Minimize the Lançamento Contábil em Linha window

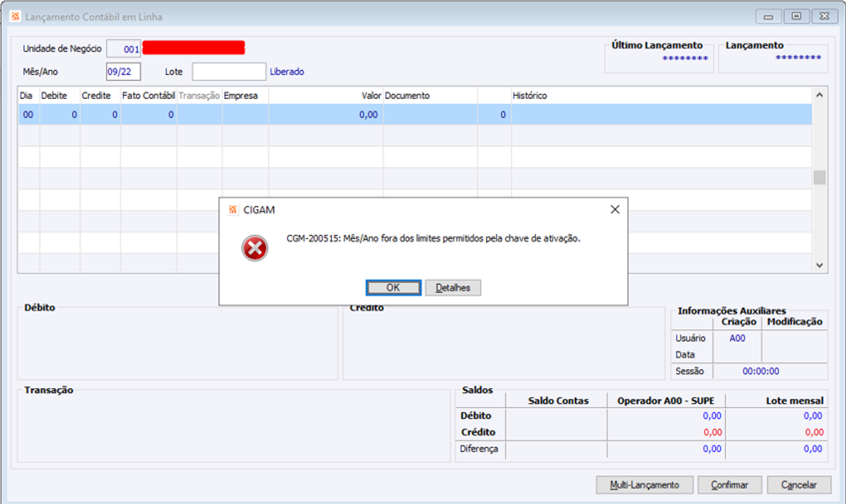[768, 17]
